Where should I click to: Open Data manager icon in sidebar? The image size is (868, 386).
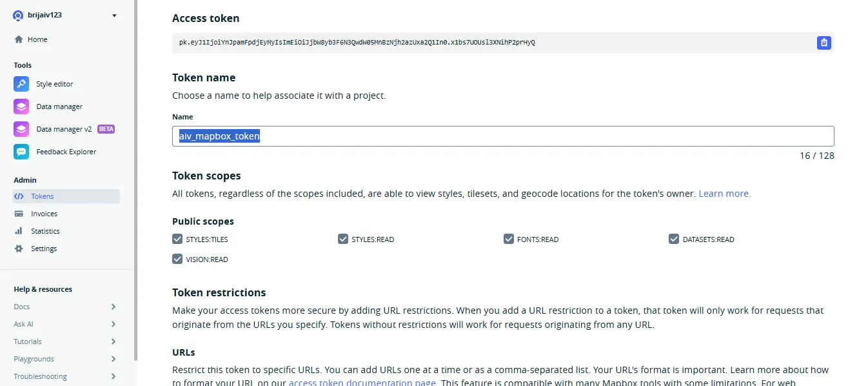(x=21, y=107)
